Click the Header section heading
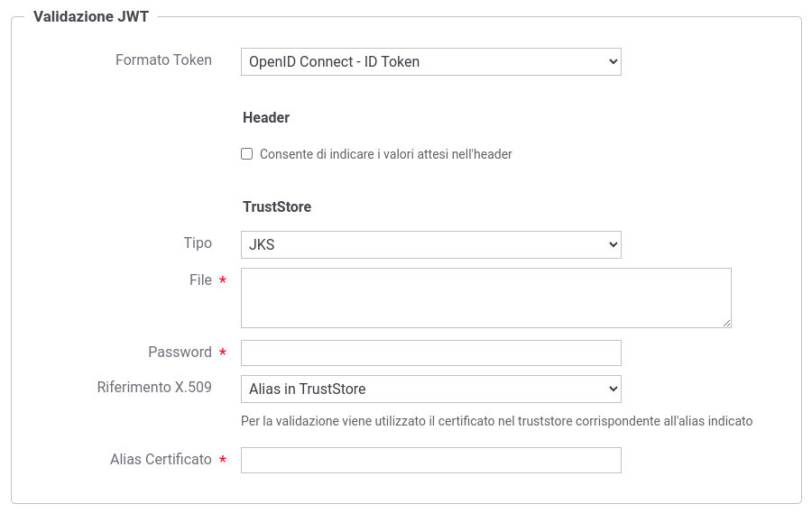This screenshot has width=812, height=513. [x=266, y=117]
